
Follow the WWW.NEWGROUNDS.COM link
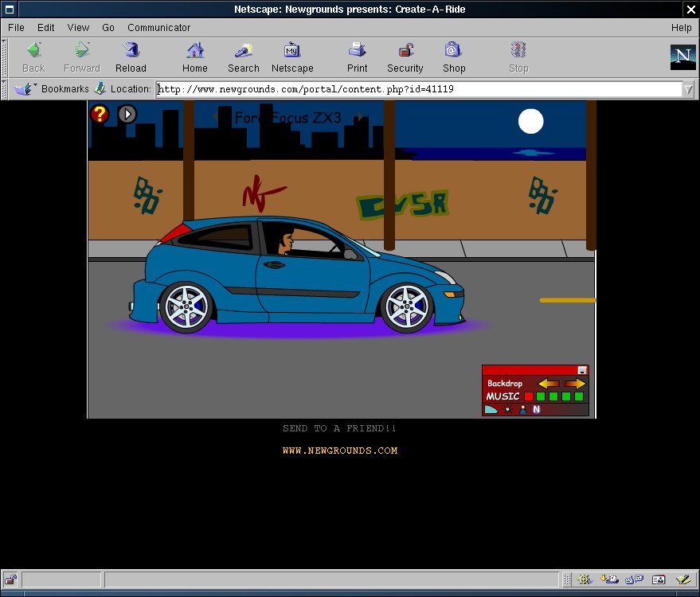coord(340,451)
